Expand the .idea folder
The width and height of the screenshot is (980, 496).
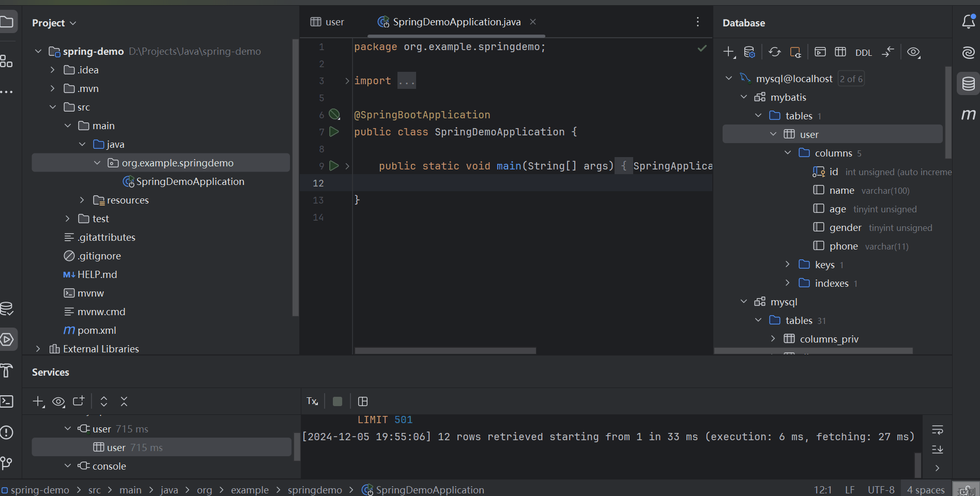click(x=53, y=70)
